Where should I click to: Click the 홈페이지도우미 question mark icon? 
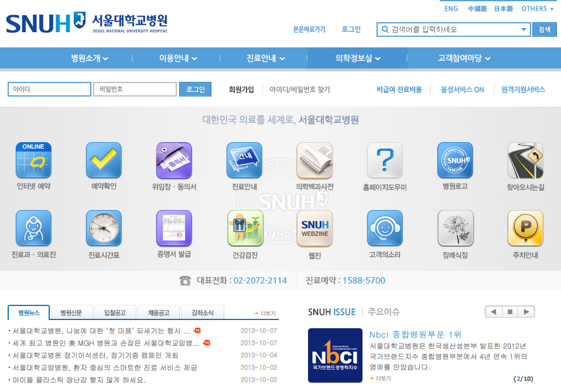click(385, 160)
